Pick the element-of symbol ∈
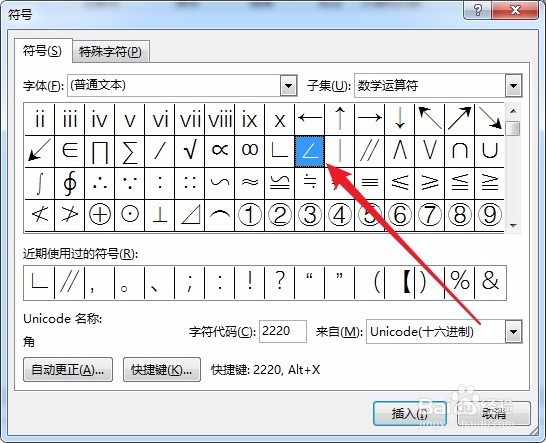 pyautogui.click(x=70, y=151)
